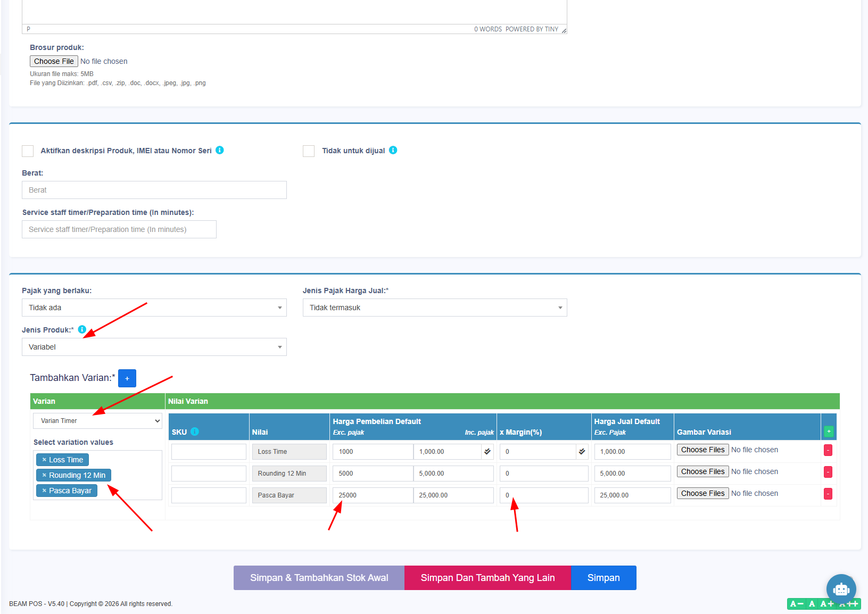Show info tooltip for Jenis Produk
The image size is (868, 614).
click(x=82, y=329)
